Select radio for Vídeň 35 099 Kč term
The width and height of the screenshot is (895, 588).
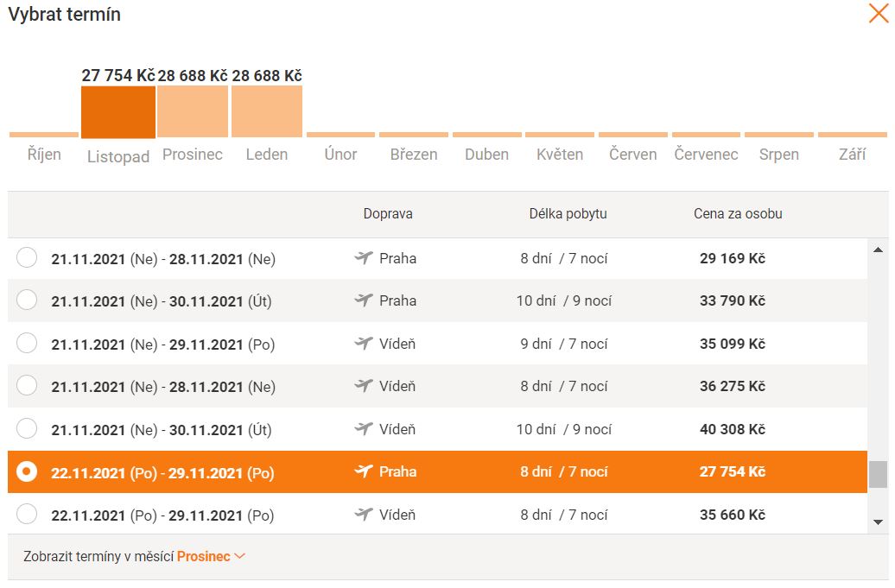[x=27, y=344]
